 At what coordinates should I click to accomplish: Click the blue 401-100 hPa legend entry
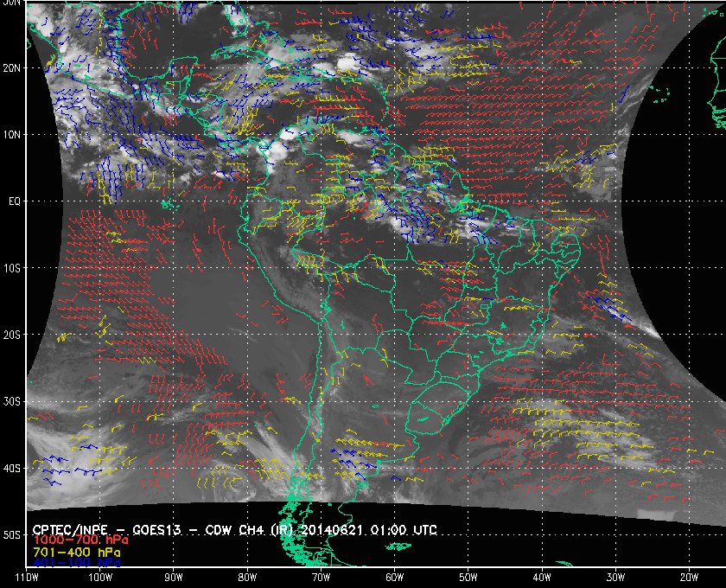(x=77, y=563)
